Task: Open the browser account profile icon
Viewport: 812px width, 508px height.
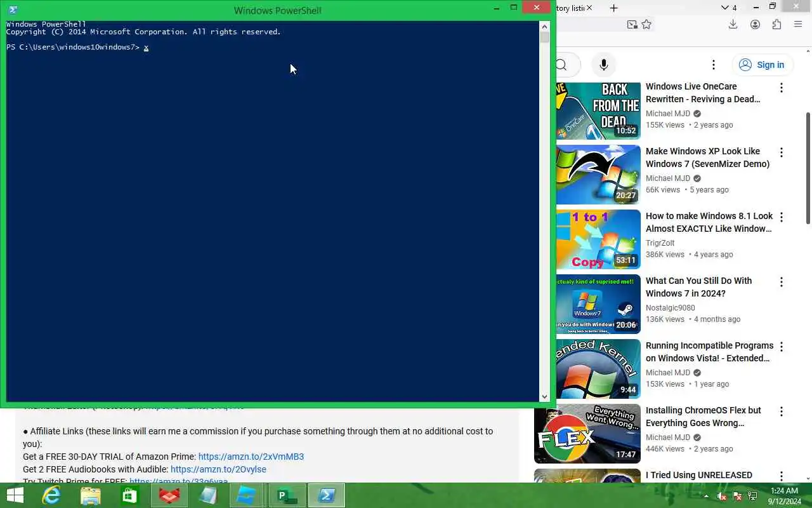Action: click(x=755, y=25)
